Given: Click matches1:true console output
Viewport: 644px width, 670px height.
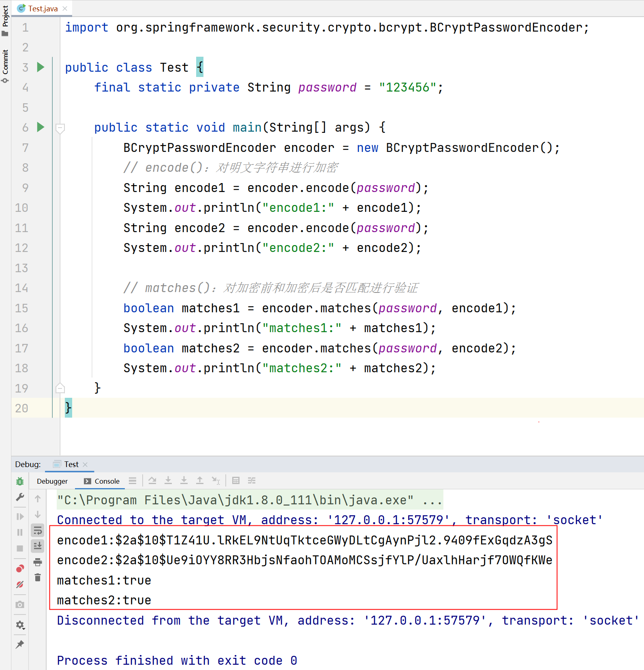Looking at the screenshot, I should 104,580.
